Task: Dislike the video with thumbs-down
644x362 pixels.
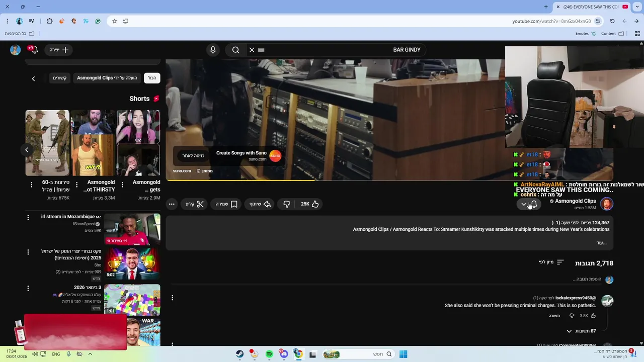Action: [x=287, y=204]
